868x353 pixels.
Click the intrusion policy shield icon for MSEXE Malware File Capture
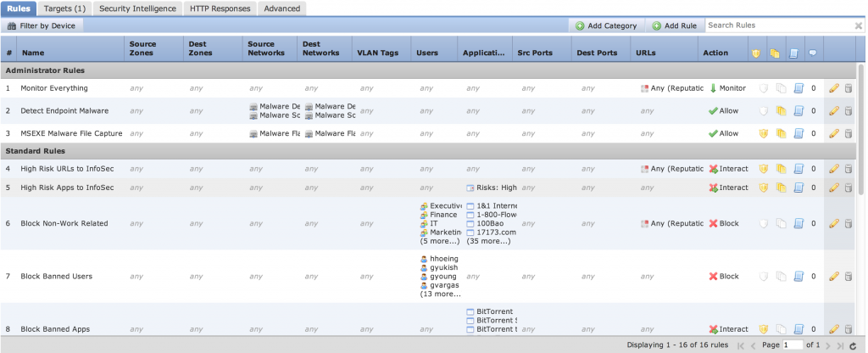click(762, 133)
